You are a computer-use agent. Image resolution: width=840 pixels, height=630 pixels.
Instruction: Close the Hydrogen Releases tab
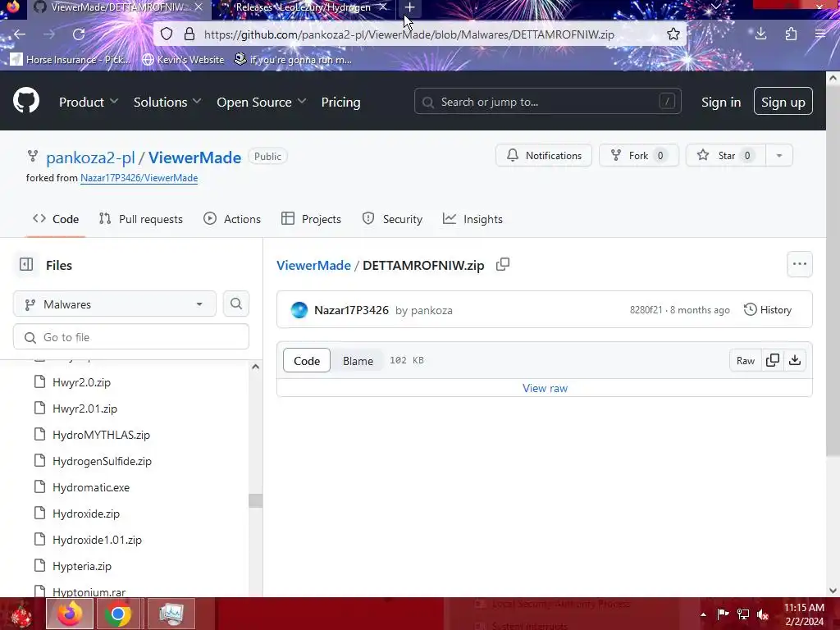383,7
